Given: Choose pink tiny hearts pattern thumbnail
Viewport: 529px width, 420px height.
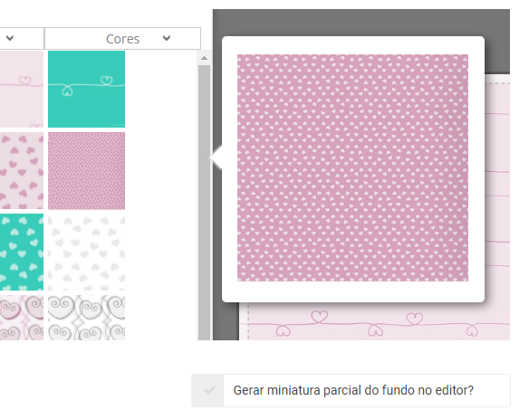Looking at the screenshot, I should coord(86,171).
